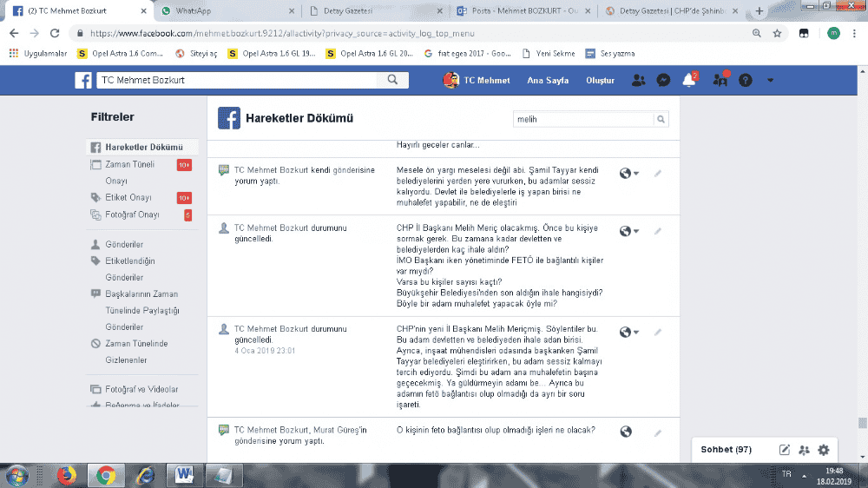The width and height of the screenshot is (868, 488).
Task: Go to Ana Sayfa in top bar
Action: pos(548,80)
